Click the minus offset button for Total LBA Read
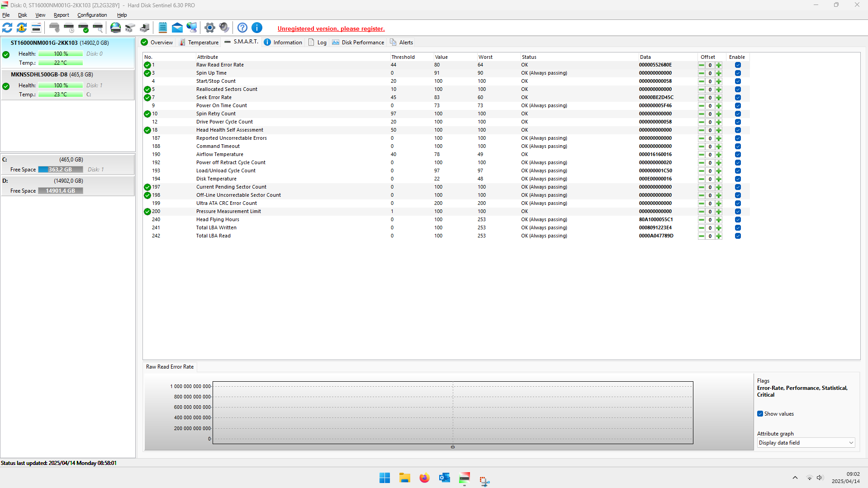 (x=702, y=236)
